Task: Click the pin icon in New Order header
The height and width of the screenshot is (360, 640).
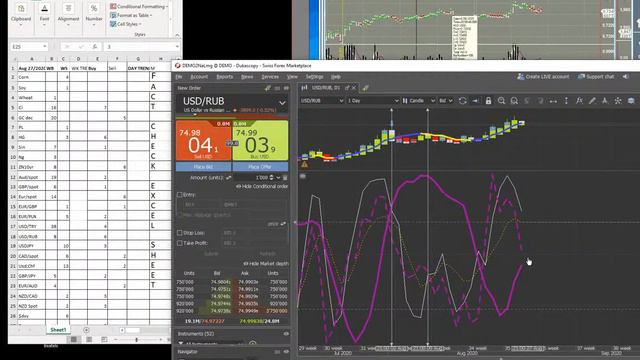Action: coord(268,88)
